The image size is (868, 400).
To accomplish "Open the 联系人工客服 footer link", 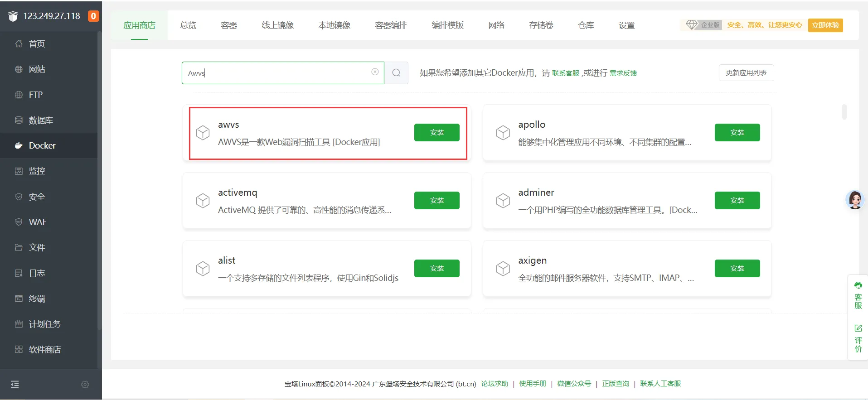I will 660,384.
